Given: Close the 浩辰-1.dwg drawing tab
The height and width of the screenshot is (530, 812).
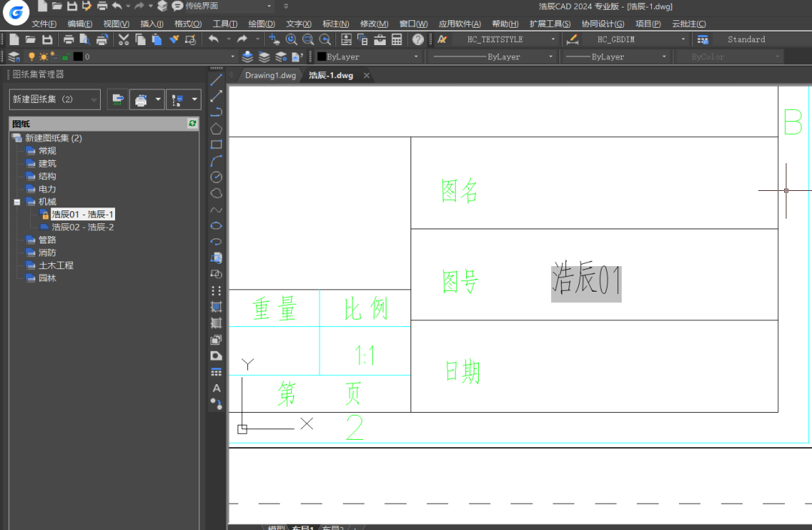Looking at the screenshot, I should coord(367,76).
